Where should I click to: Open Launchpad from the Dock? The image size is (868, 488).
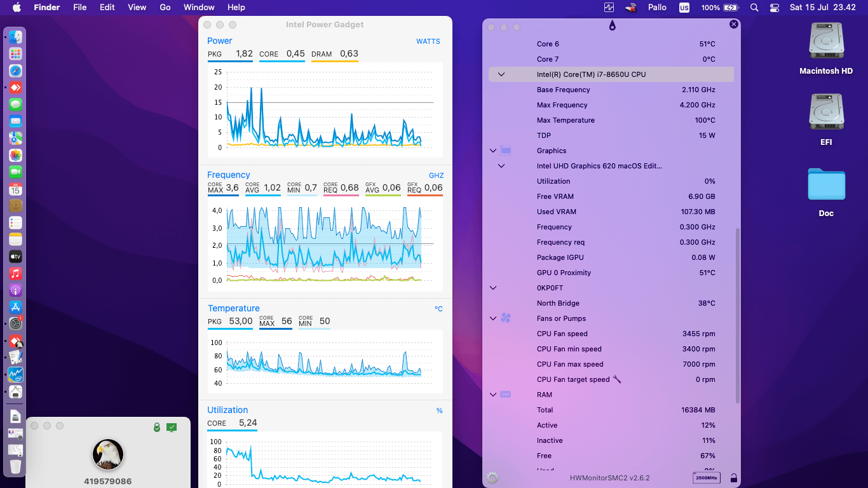(15, 54)
